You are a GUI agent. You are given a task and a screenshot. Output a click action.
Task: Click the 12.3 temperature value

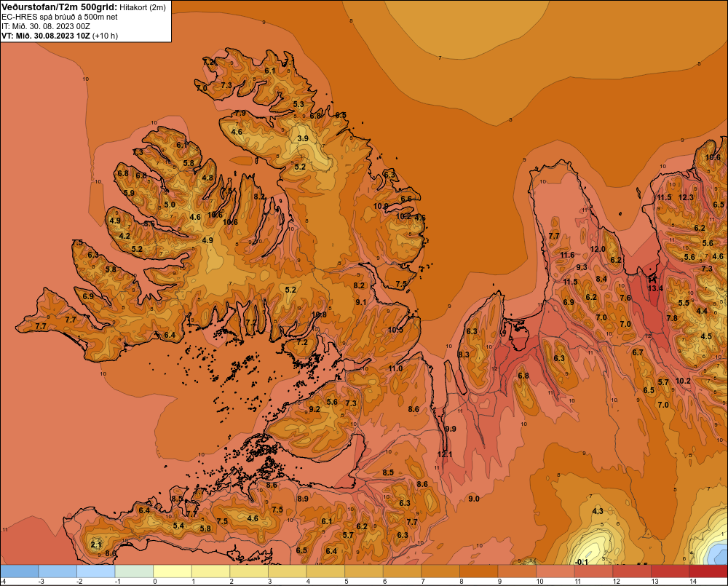click(x=686, y=197)
